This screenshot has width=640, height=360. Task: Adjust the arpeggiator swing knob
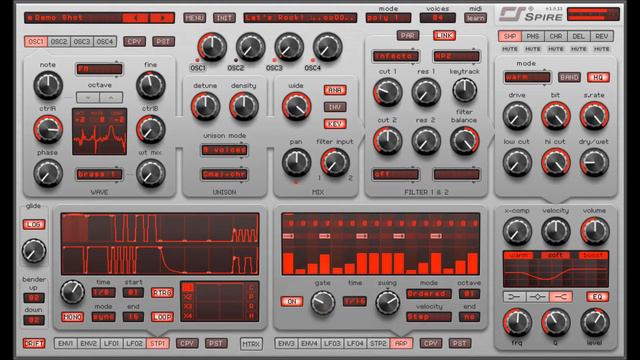(x=387, y=303)
